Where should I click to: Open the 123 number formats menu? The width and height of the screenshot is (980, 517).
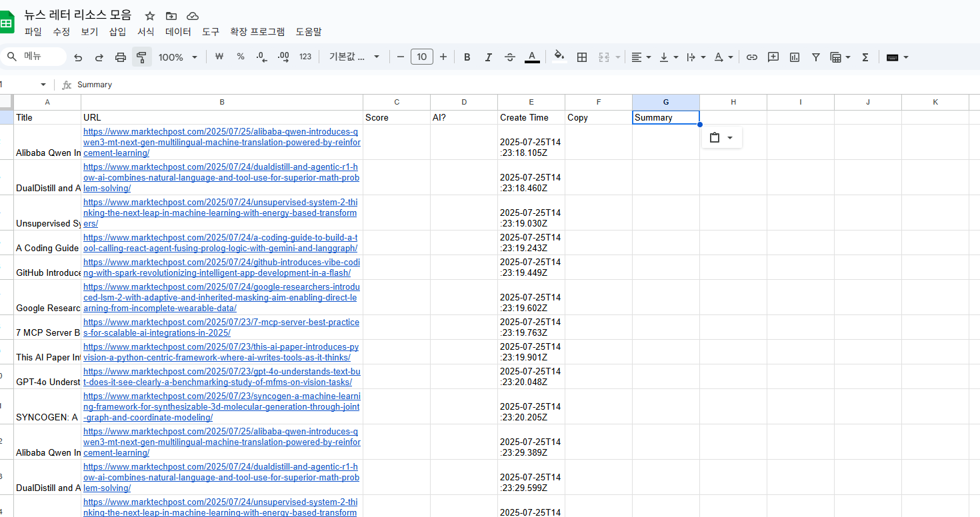(305, 57)
